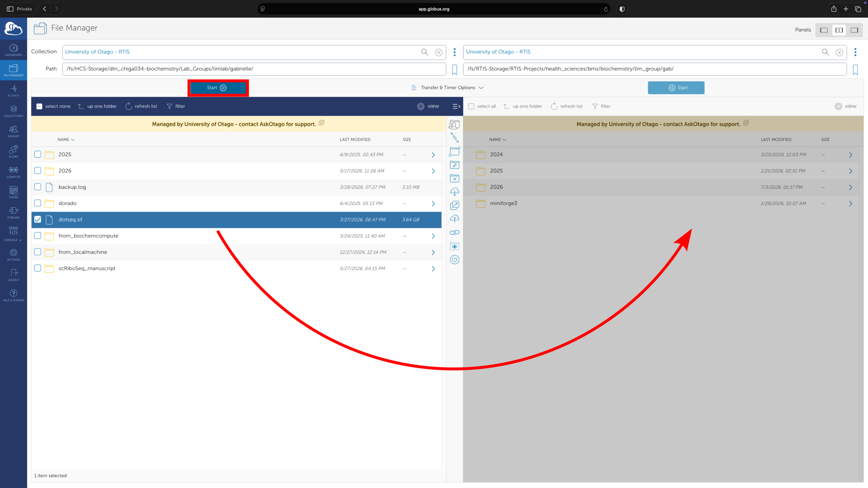The width and height of the screenshot is (868, 488).
Task: Open Timers in the sidebar
Action: click(x=13, y=192)
